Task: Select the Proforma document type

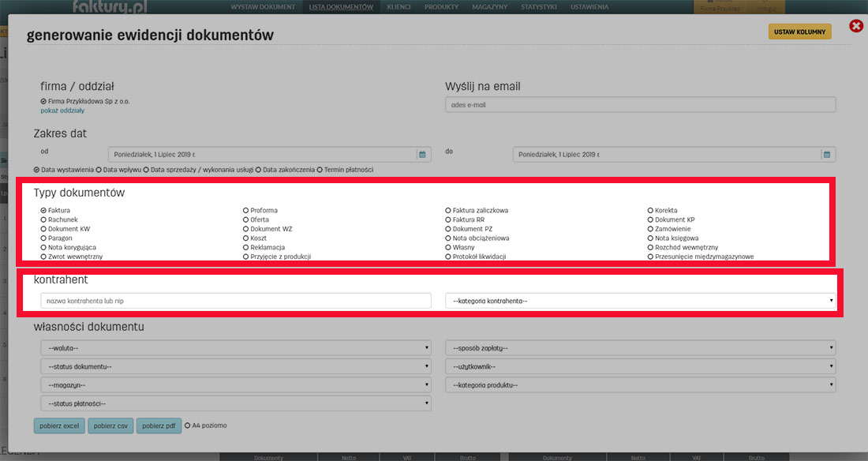Action: (x=246, y=211)
